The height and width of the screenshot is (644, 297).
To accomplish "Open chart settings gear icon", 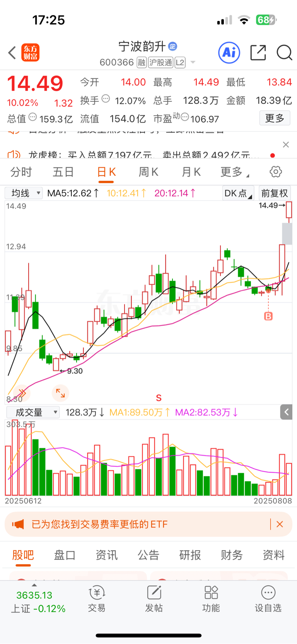I will [276, 172].
